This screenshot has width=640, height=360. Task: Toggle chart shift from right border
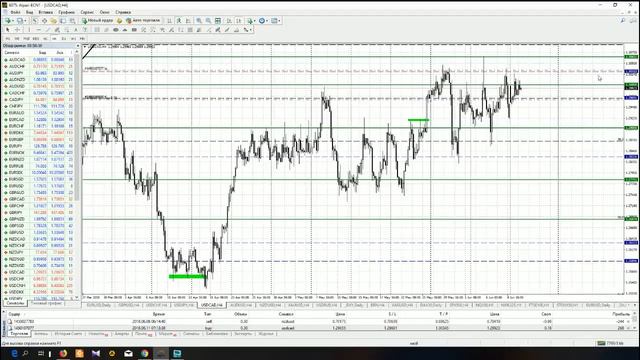click(239, 20)
